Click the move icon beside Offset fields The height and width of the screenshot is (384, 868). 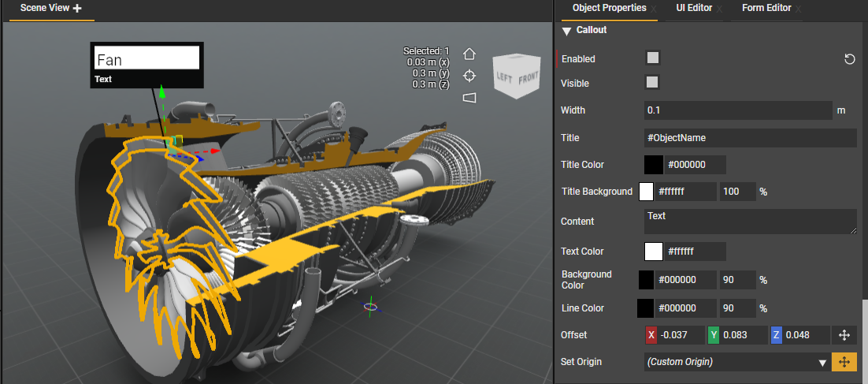pos(844,335)
